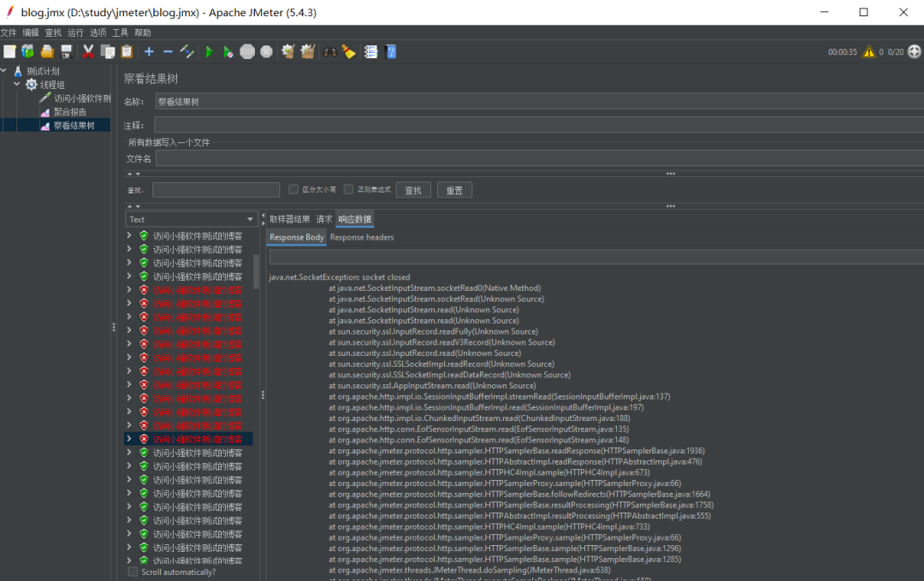The image size is (924, 581).
Task: Collapse all nodes with the minus icon
Action: [168, 52]
